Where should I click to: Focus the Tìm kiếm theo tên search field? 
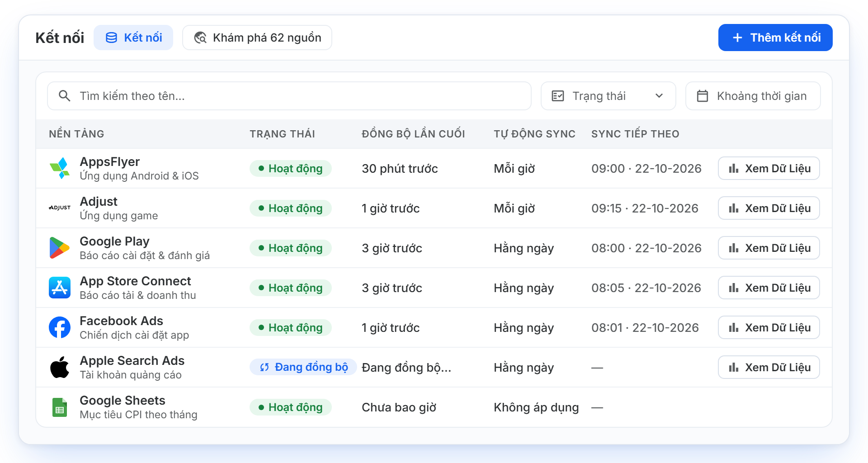289,96
